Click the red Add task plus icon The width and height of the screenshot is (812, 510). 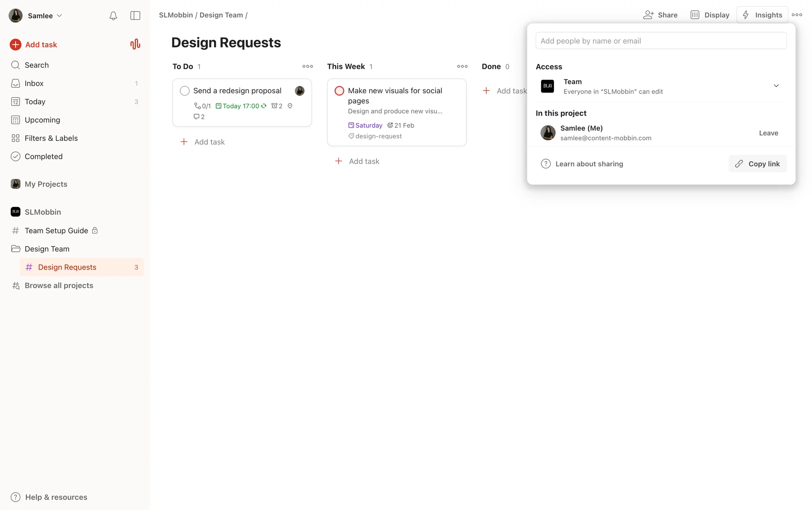click(x=16, y=44)
